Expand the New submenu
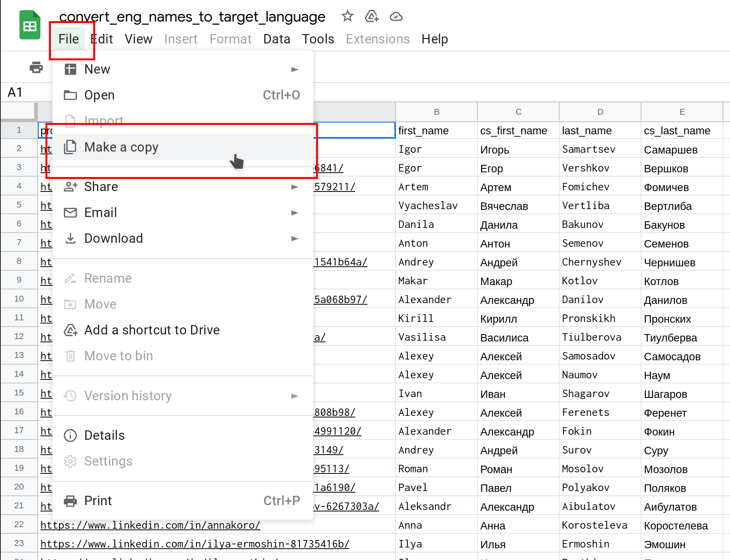Image resolution: width=730 pixels, height=560 pixels. click(295, 69)
